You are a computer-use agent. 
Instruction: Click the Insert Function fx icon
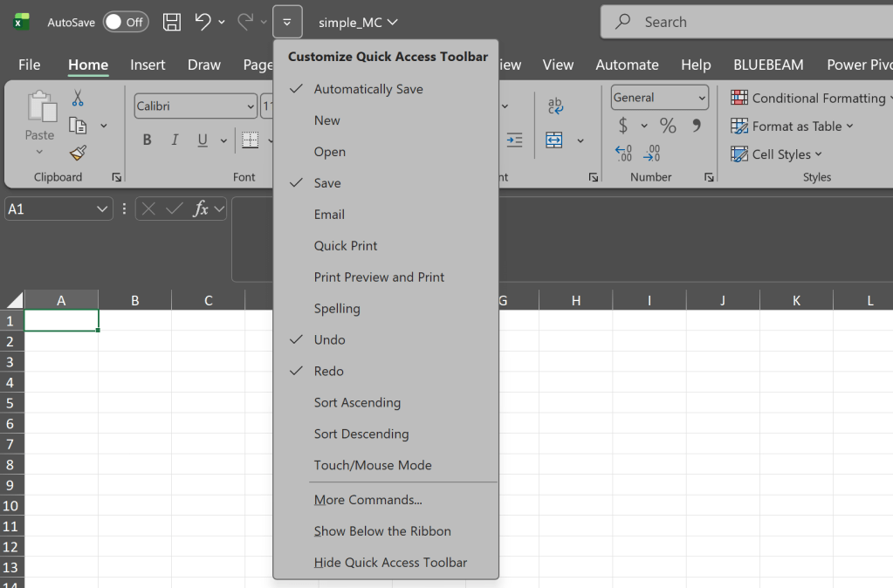201,209
